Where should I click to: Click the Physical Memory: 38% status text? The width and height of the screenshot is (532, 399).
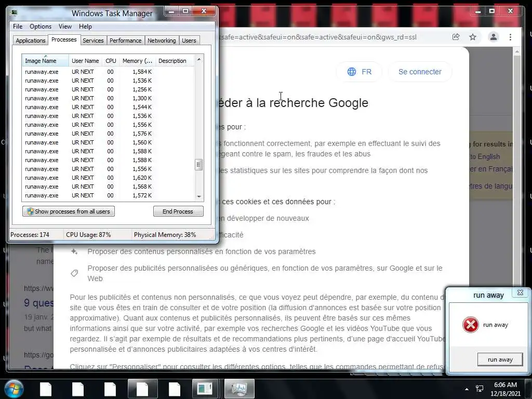click(165, 234)
